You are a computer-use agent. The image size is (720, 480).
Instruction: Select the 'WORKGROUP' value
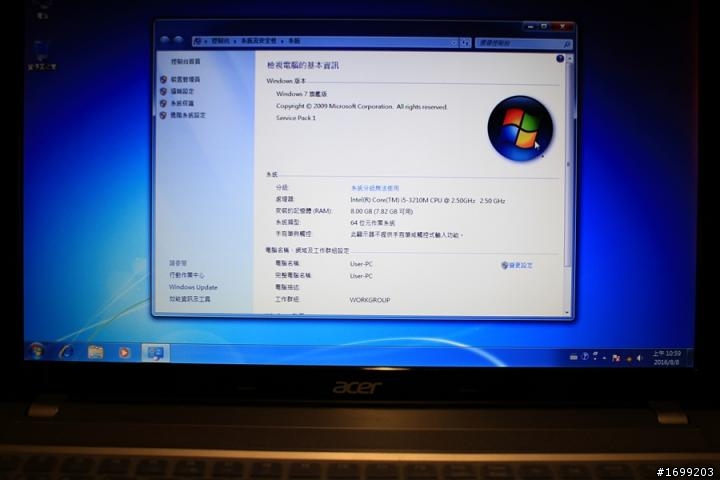click(x=370, y=300)
